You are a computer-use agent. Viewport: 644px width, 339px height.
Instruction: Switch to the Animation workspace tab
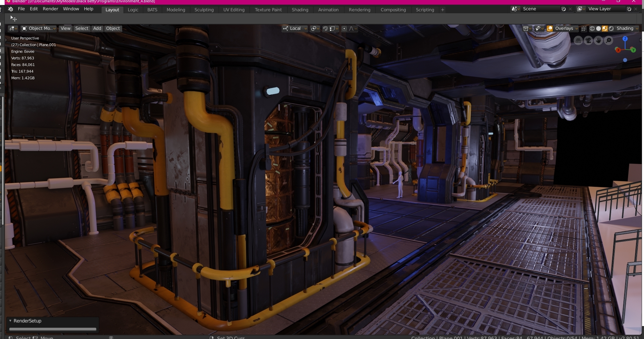click(x=328, y=10)
